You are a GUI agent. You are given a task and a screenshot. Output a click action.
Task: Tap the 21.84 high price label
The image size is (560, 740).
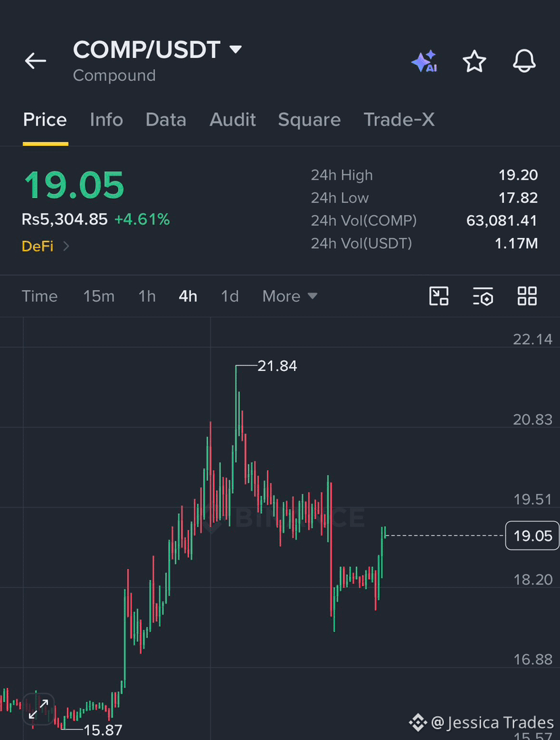(x=278, y=366)
